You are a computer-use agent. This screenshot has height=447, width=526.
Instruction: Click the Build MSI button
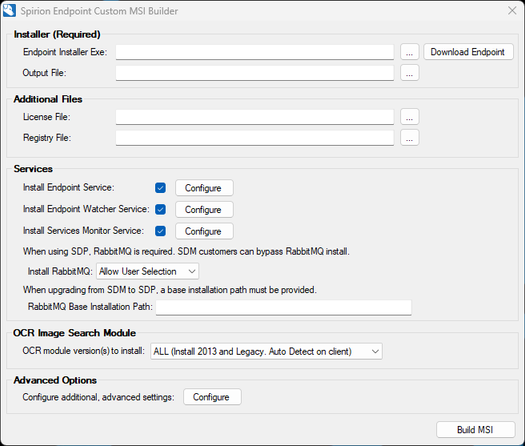pyautogui.click(x=475, y=430)
